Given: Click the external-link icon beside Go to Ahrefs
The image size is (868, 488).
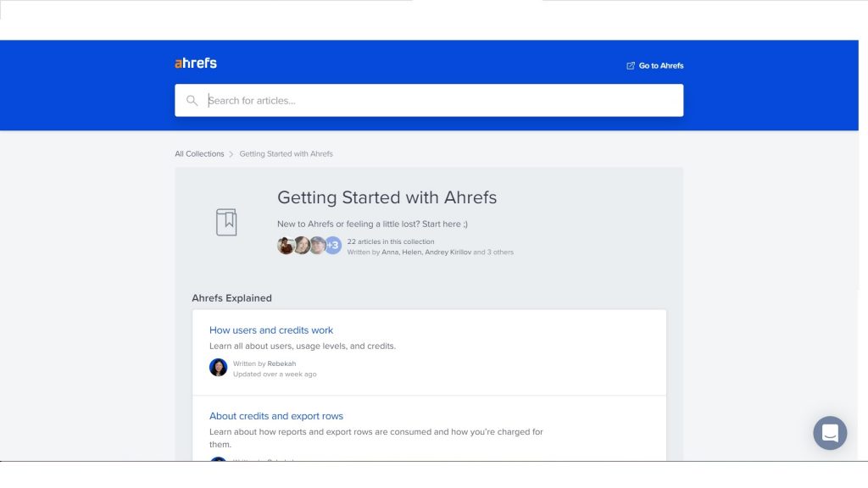Looking at the screenshot, I should click(x=631, y=66).
